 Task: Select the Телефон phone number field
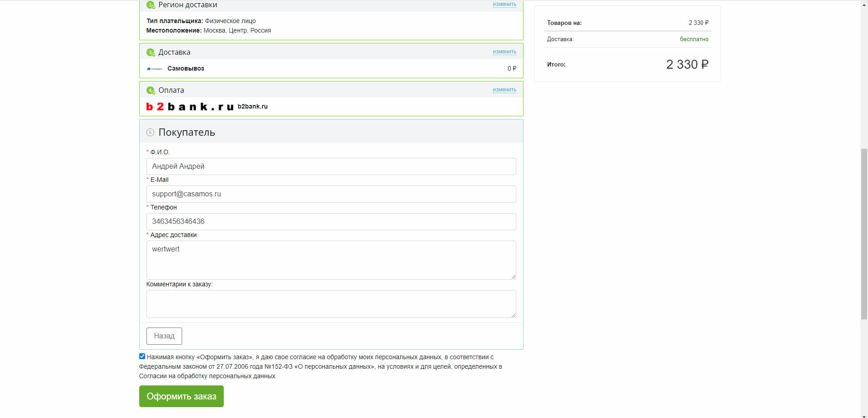[x=331, y=222]
